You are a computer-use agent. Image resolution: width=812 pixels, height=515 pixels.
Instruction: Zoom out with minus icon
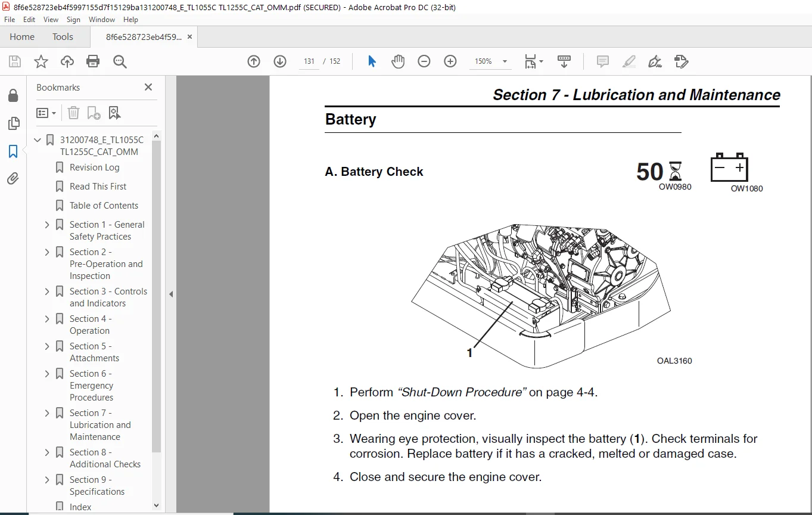click(424, 61)
